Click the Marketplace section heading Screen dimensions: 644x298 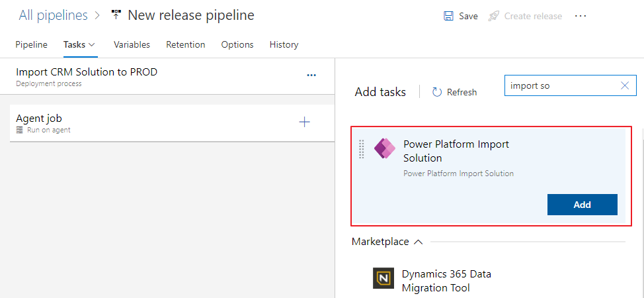click(380, 242)
